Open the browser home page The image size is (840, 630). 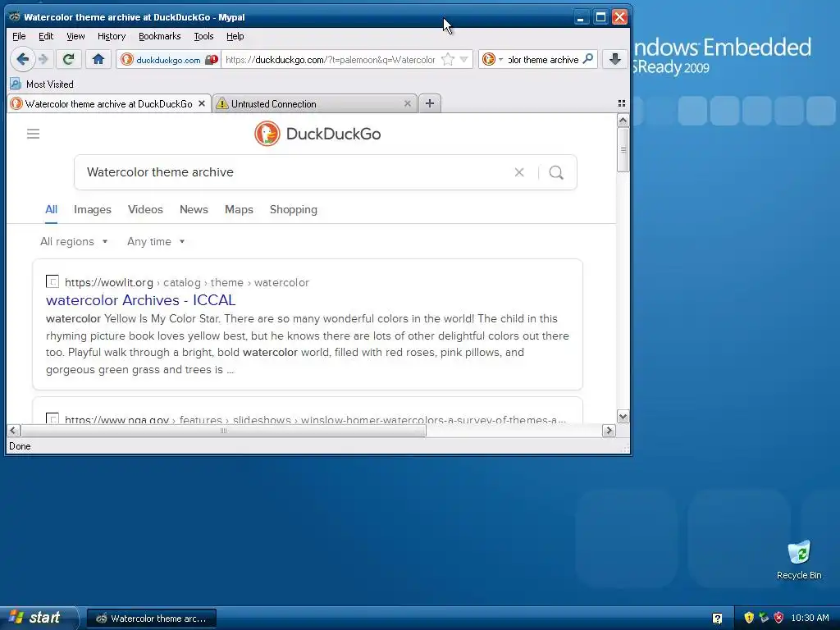coord(98,59)
